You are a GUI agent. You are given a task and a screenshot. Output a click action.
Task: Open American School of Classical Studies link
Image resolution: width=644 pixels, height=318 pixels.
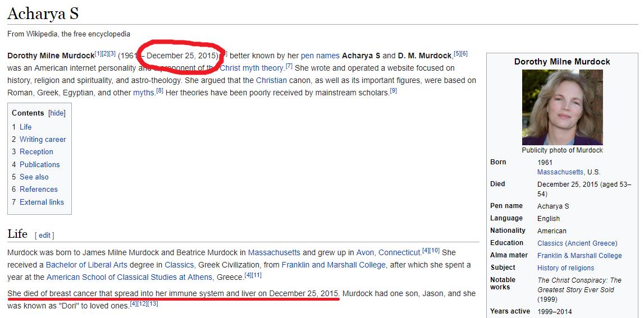tap(129, 278)
